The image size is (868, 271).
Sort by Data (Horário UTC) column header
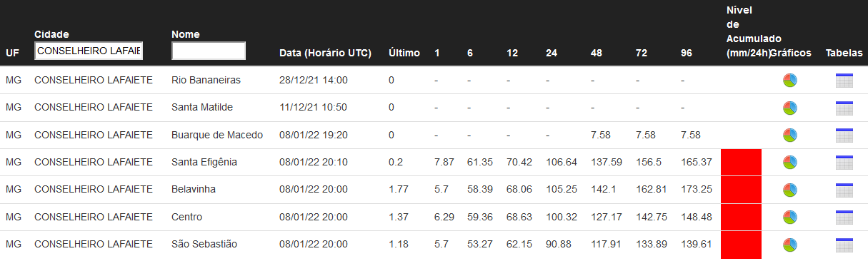click(325, 53)
